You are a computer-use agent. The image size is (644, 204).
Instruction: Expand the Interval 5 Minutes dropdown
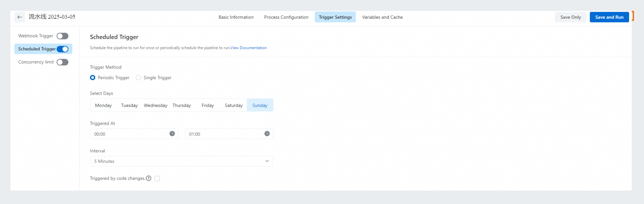pyautogui.click(x=181, y=161)
